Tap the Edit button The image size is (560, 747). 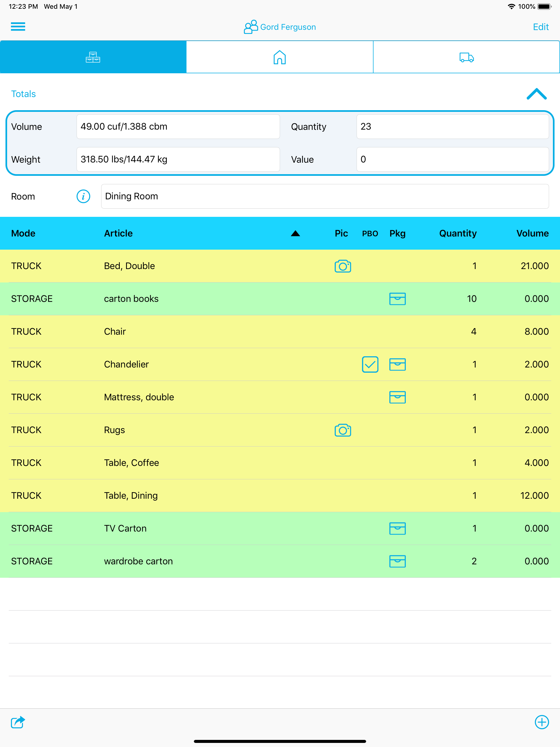click(540, 27)
